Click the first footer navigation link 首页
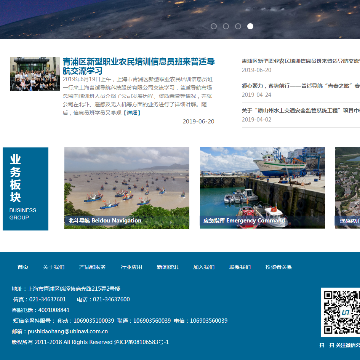The image size is (360, 360). pos(23,267)
